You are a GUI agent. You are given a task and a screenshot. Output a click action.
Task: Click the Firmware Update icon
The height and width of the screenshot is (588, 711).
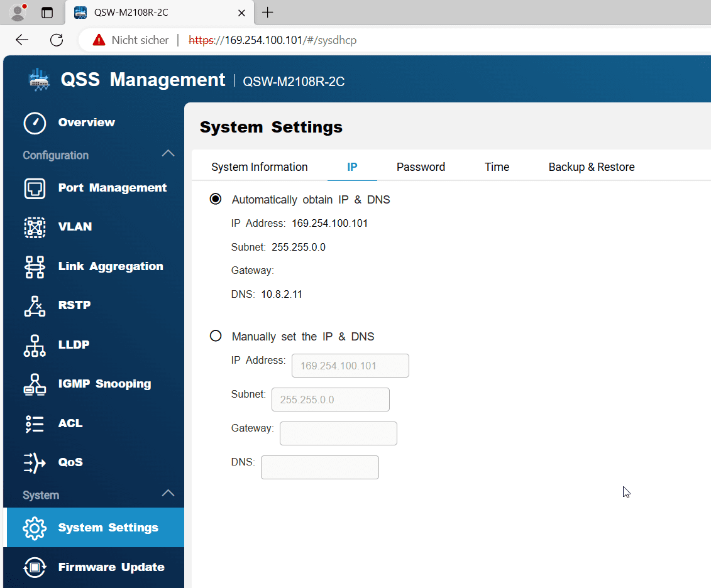[x=35, y=567]
